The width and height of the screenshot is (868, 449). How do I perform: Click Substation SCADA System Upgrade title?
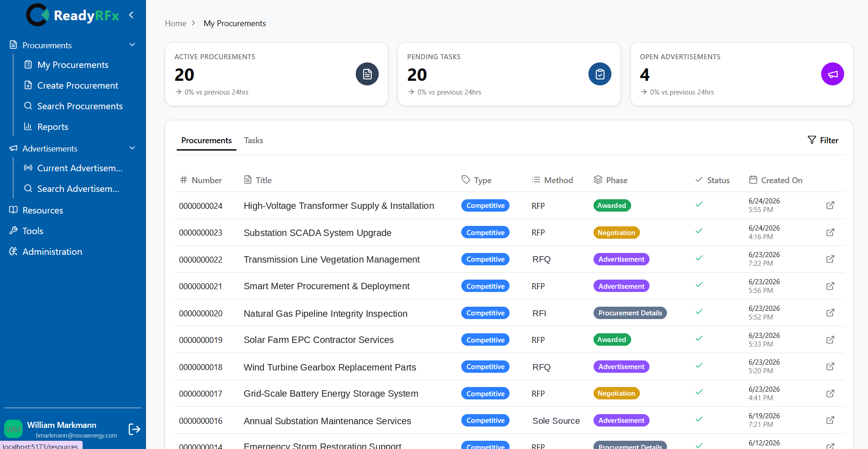(318, 233)
